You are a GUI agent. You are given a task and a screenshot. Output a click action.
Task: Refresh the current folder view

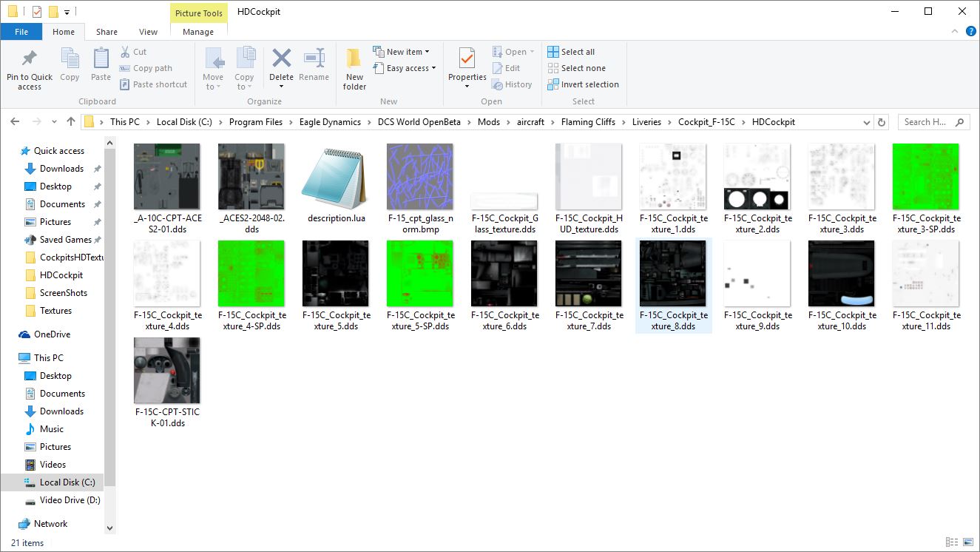coord(881,122)
